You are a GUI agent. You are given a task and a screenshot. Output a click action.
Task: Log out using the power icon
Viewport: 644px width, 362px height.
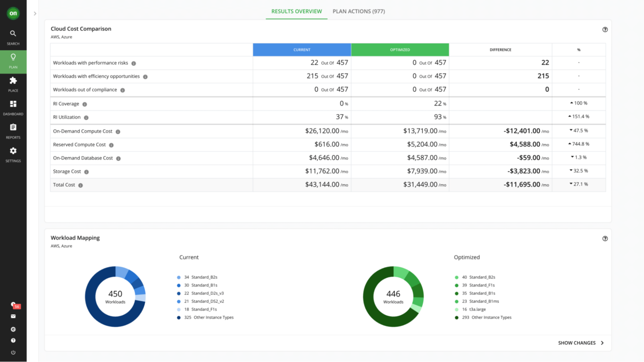click(13, 352)
